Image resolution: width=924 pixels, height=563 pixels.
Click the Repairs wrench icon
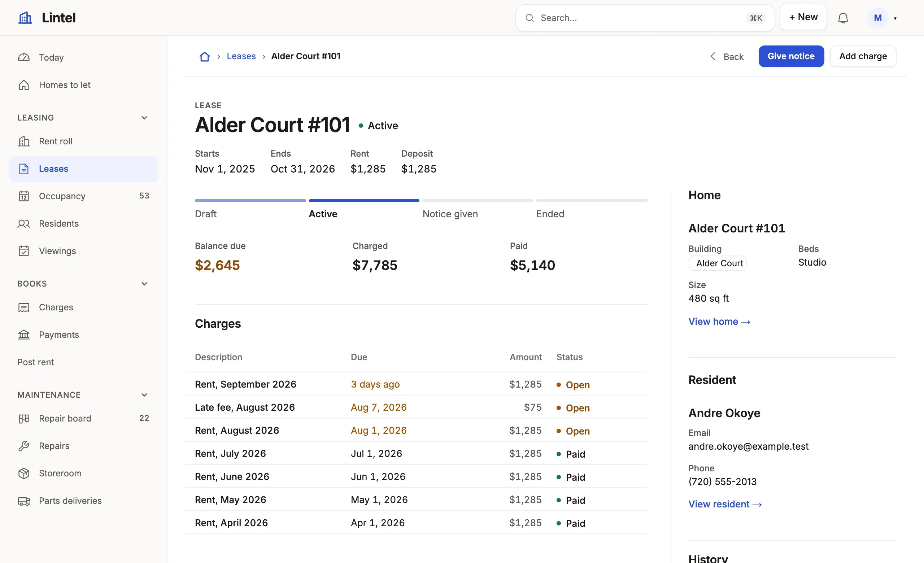[23, 446]
